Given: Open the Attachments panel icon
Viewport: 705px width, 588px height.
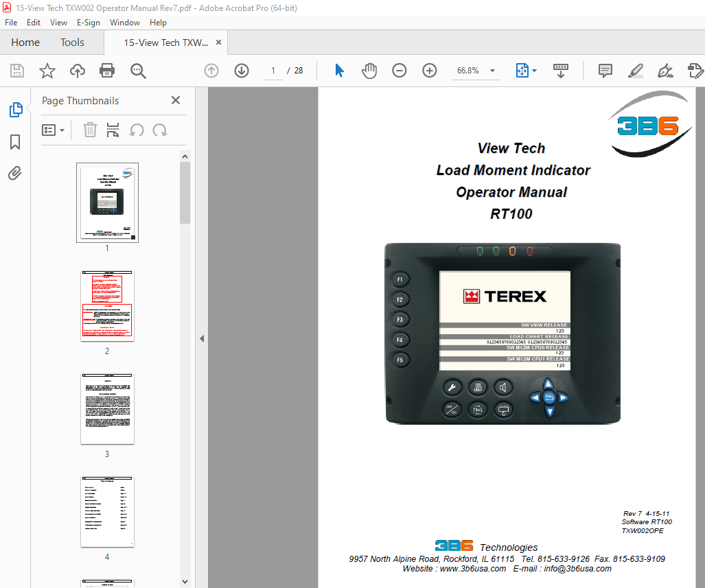Looking at the screenshot, I should point(15,173).
